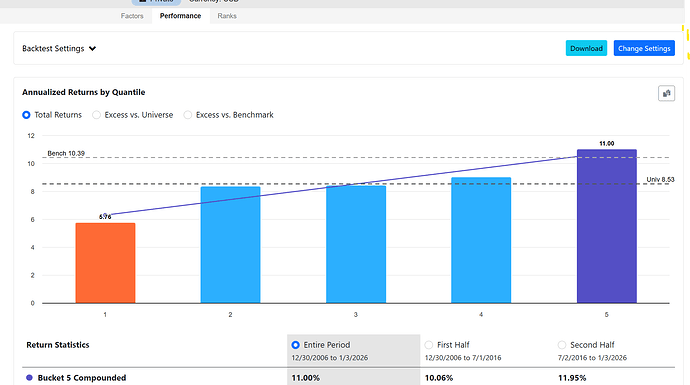This screenshot has height=385, width=690.
Task: Click the purple Bucket 5 Compounded dot
Action: click(x=29, y=378)
